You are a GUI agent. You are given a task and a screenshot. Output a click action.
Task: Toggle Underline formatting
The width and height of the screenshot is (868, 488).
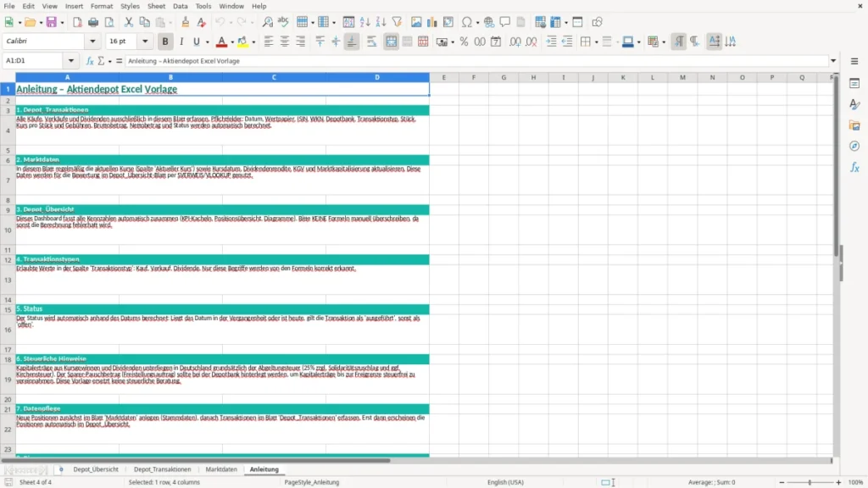tap(197, 42)
